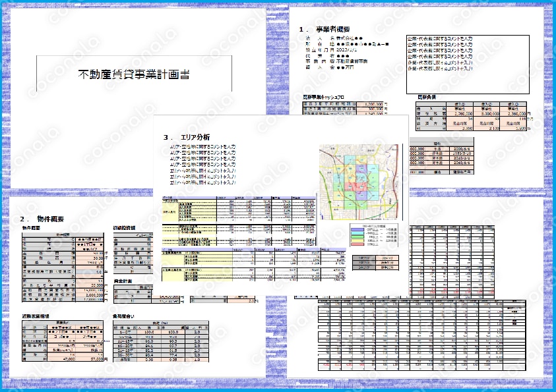Click the 47,000 rent cell

click(x=62, y=358)
